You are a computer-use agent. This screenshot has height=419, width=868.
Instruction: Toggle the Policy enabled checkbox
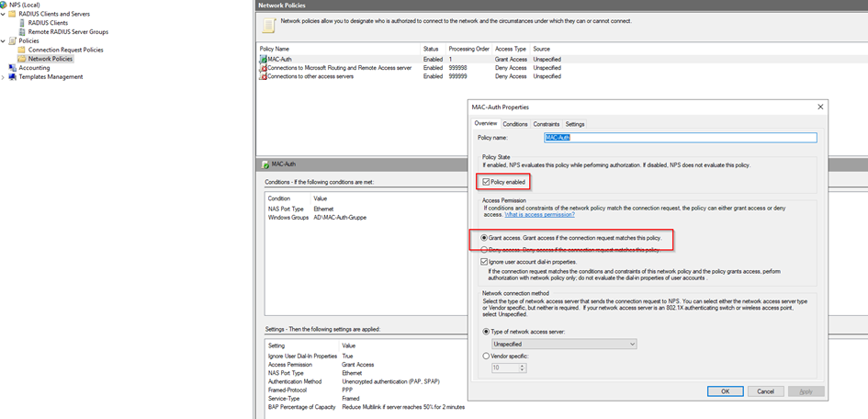(x=486, y=183)
